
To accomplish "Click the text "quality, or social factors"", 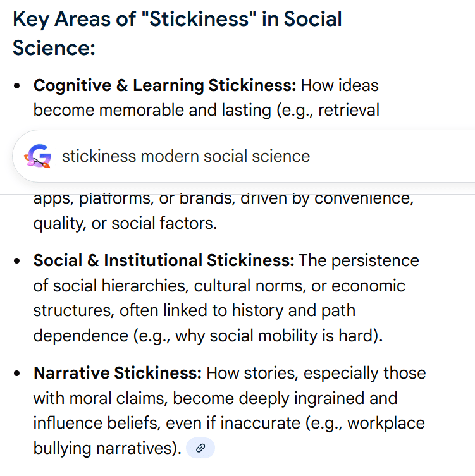I will pos(125,223).
